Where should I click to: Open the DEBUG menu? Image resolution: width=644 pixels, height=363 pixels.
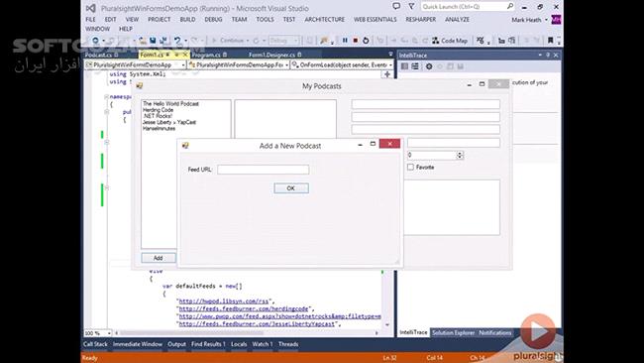click(x=213, y=19)
